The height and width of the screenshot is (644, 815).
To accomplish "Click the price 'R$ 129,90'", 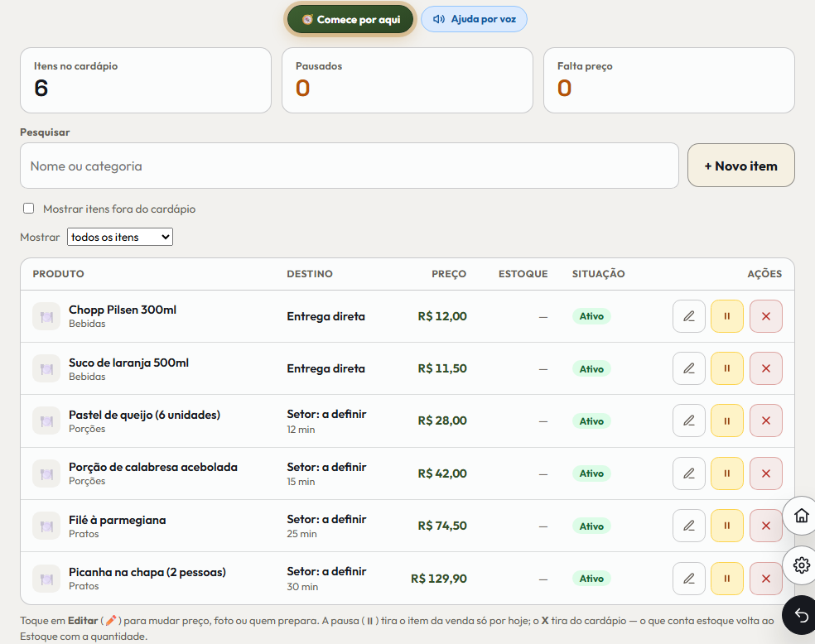I will click(439, 579).
